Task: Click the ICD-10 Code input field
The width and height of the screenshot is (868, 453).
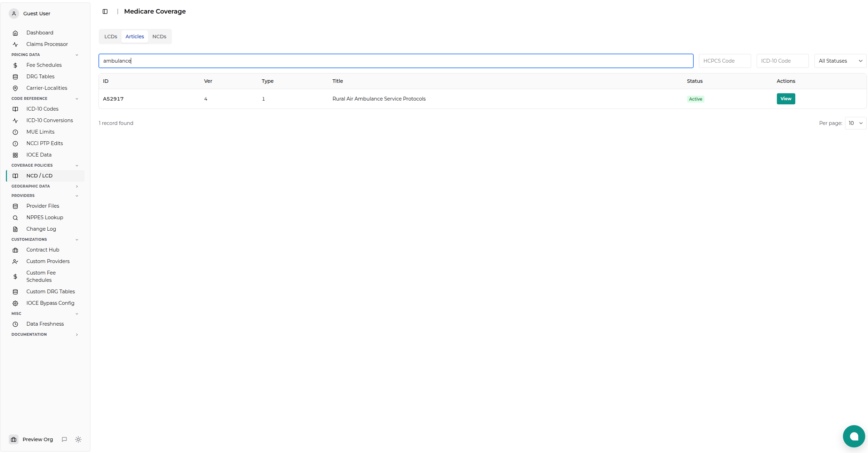Action: pos(782,61)
